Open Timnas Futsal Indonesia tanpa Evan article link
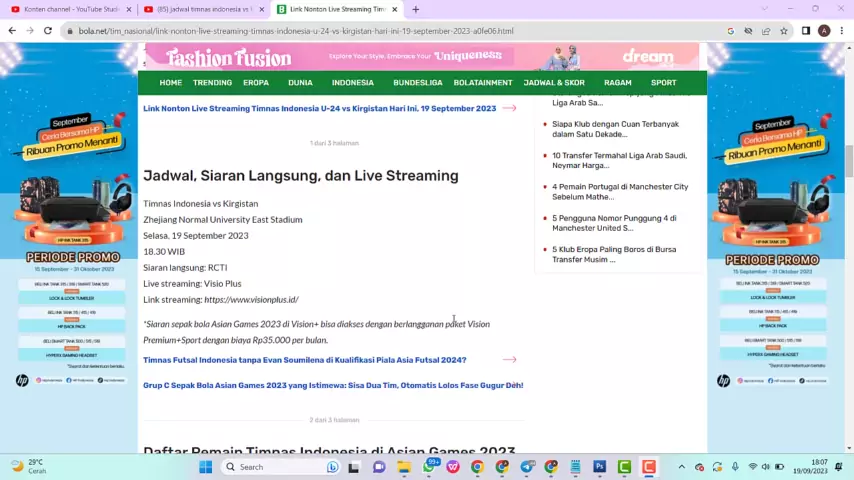Screen dimensions: 854x480 [x=304, y=360]
